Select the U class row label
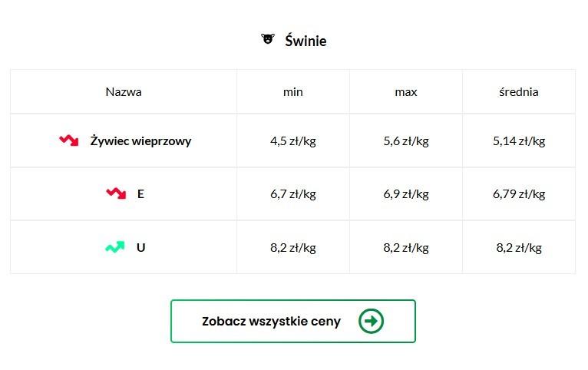 (140, 248)
